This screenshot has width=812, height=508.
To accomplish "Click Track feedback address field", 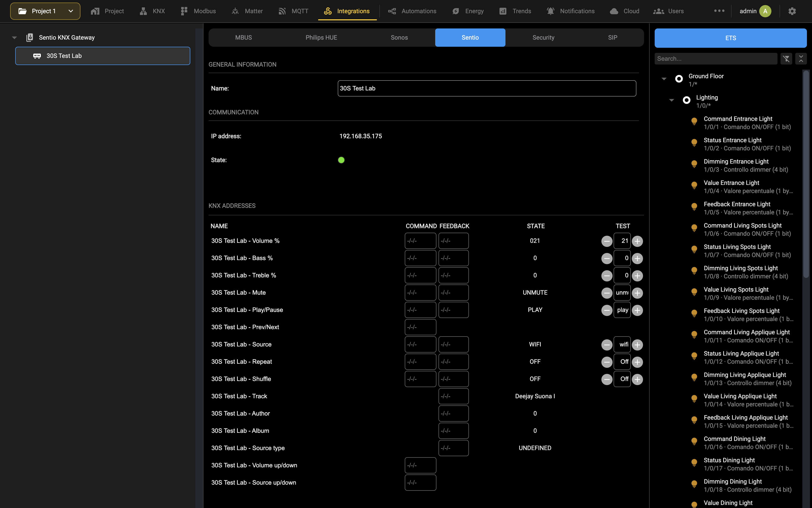I will (x=453, y=396).
